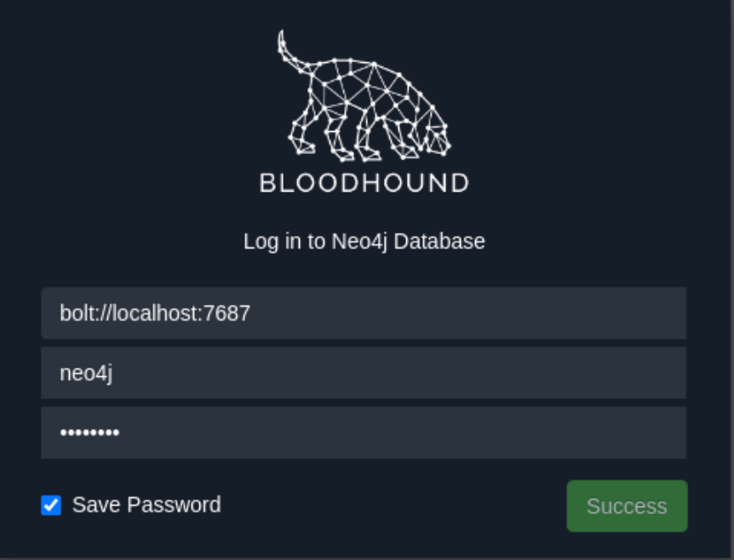Click the blue checked checkbox square
The image size is (734, 560).
coord(51,506)
